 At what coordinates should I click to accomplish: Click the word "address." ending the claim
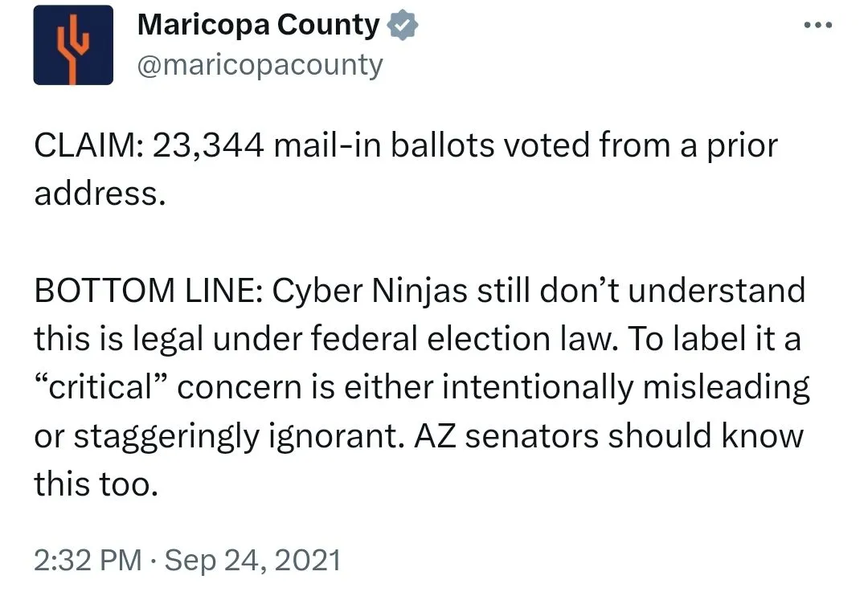[x=100, y=194]
